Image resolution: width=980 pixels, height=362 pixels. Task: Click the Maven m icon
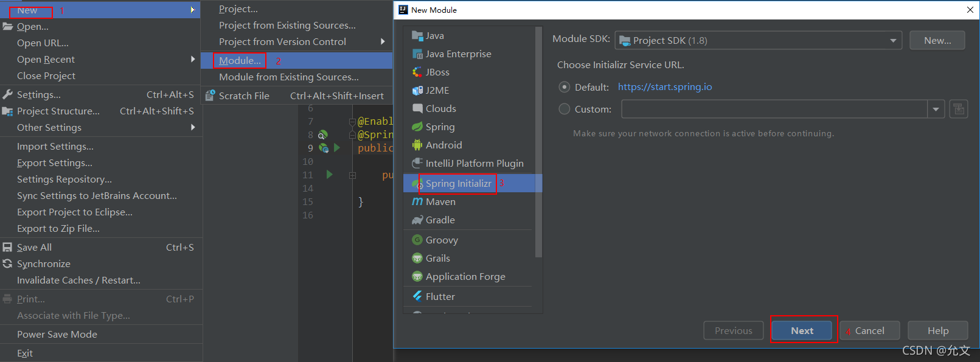click(417, 202)
